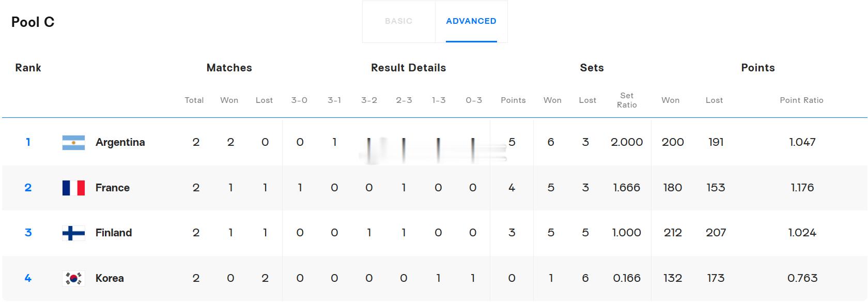Select the ADVANCED tab
The width and height of the screenshot is (868, 302).
pos(471,21)
